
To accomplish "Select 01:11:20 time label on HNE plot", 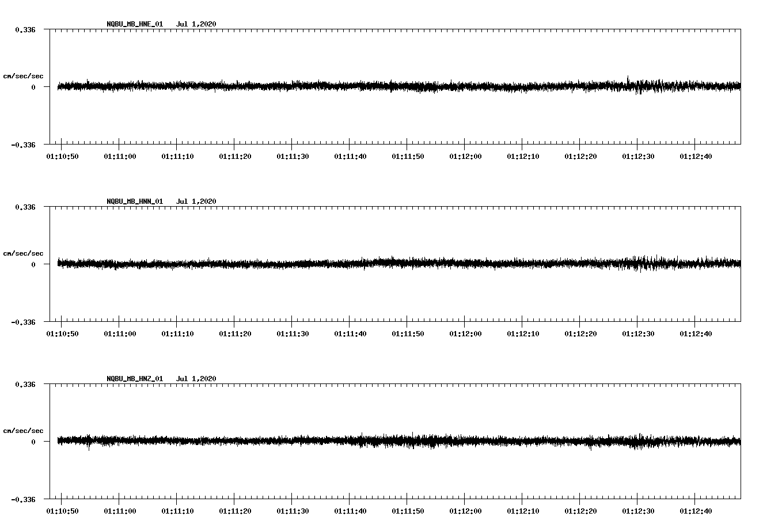I will (x=235, y=157).
